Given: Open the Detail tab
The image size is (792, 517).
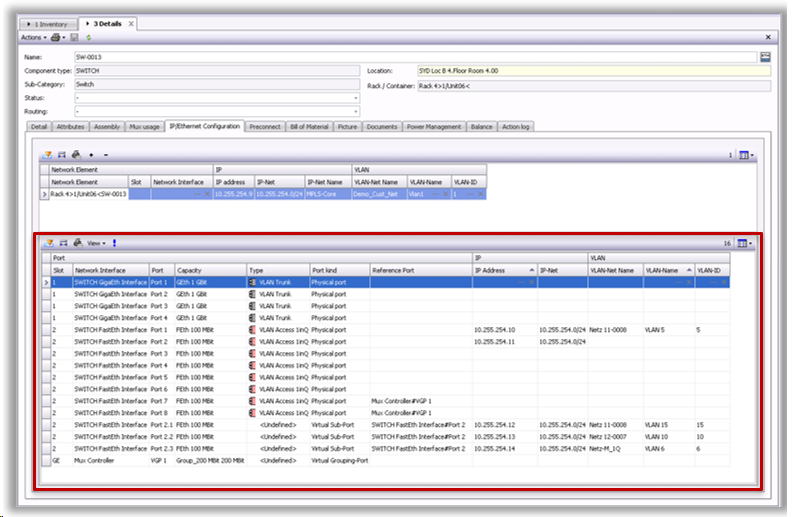Looking at the screenshot, I should pyautogui.click(x=39, y=127).
